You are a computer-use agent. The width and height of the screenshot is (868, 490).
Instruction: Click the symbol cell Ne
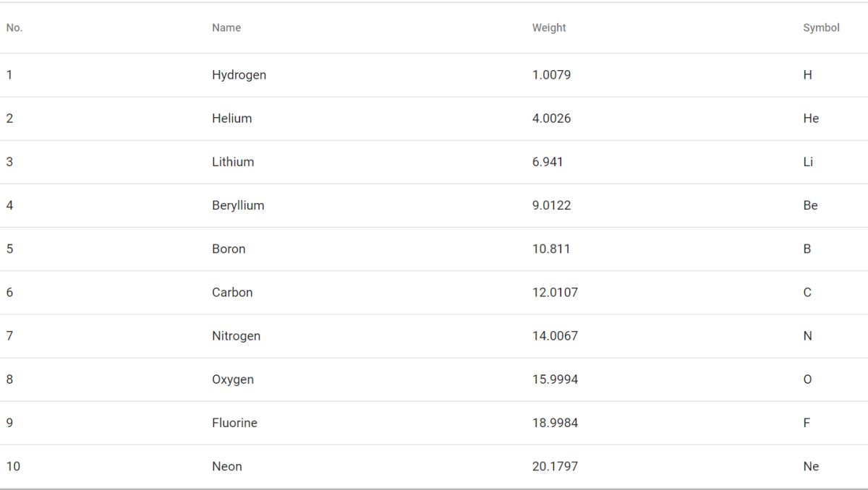(811, 466)
